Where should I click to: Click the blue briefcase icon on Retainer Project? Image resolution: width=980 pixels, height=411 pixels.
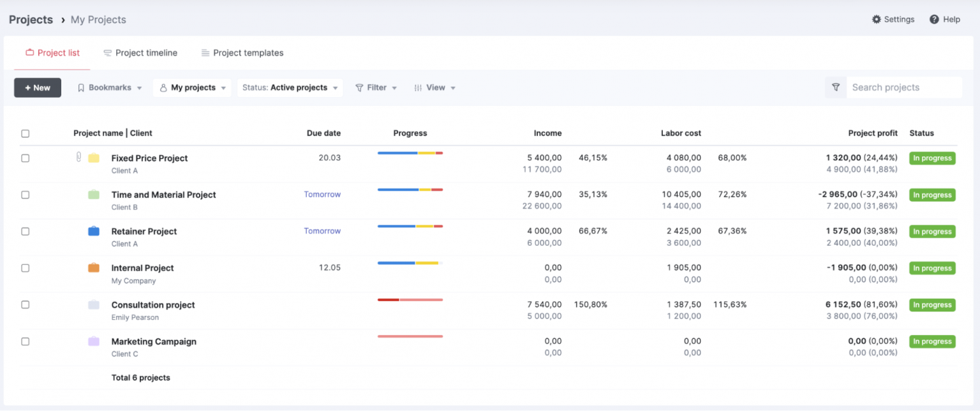(x=94, y=231)
